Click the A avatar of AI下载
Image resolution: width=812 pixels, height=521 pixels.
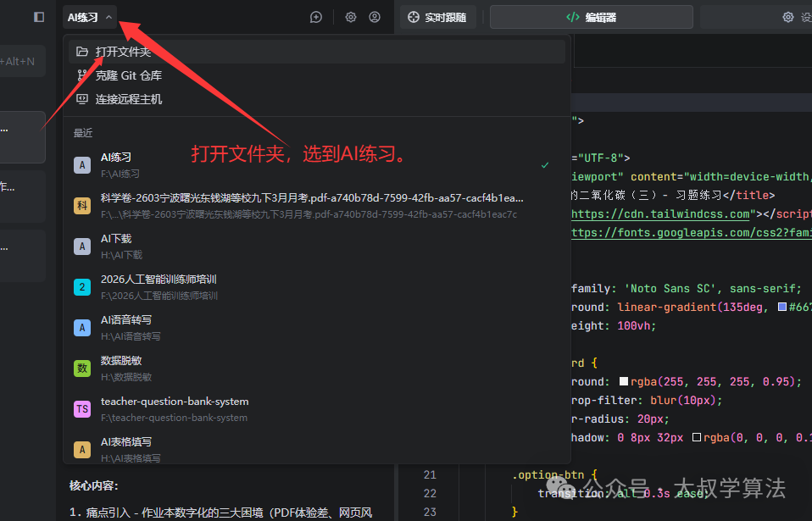pos(82,247)
